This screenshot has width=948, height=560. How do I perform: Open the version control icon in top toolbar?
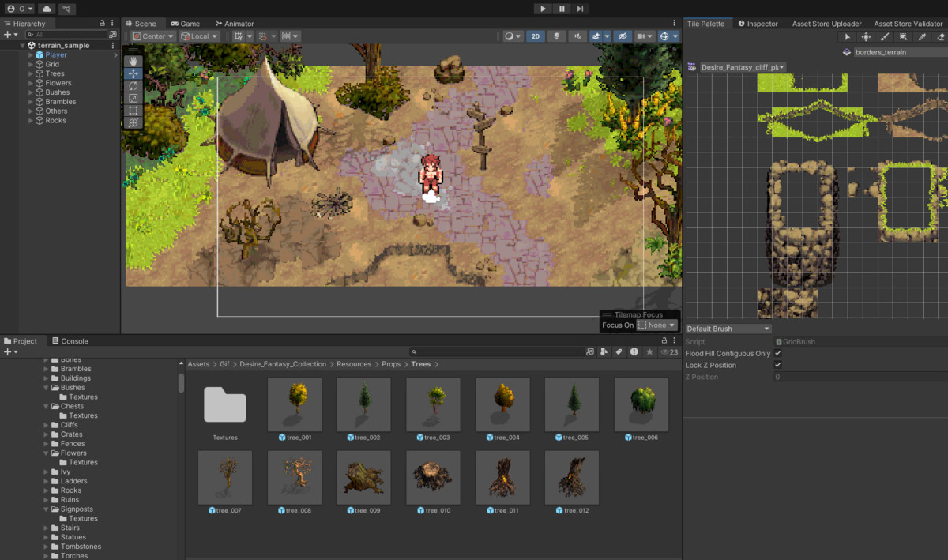pos(67,9)
